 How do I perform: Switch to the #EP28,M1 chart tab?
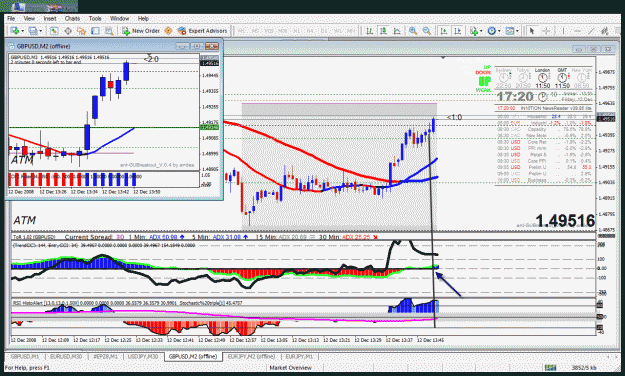coord(105,356)
